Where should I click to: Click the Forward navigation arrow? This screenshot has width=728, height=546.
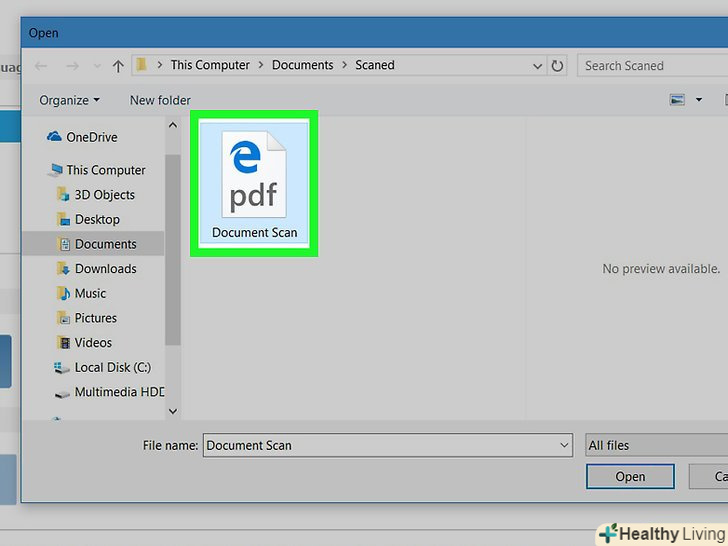pyautogui.click(x=72, y=66)
